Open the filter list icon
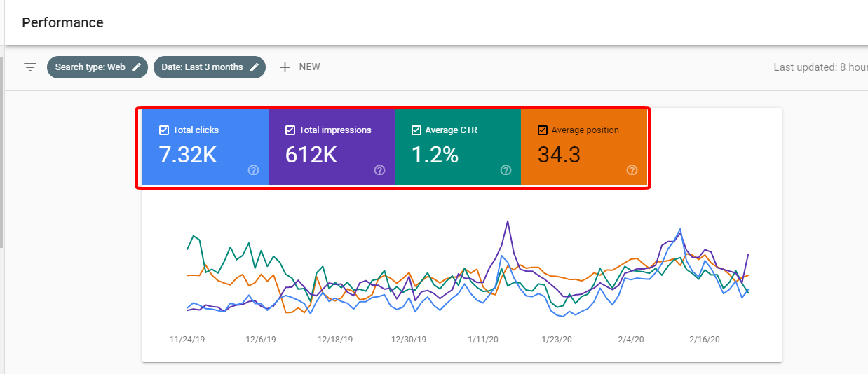868x374 pixels. 29,67
